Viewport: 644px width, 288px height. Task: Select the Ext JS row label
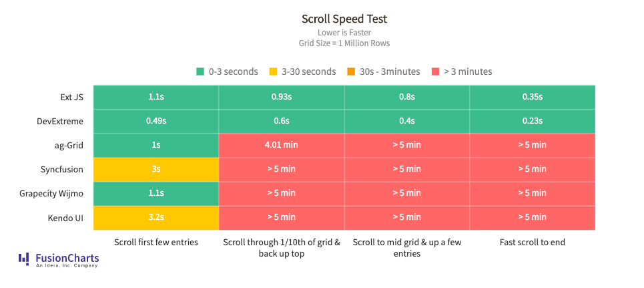(x=71, y=97)
